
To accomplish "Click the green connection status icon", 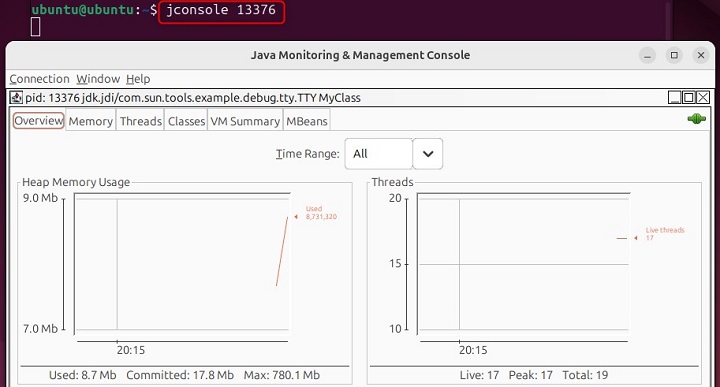I will tap(697, 119).
